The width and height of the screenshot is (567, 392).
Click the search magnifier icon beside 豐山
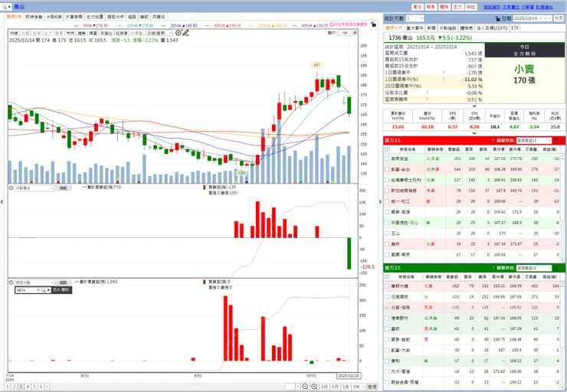pyautogui.click(x=5, y=7)
